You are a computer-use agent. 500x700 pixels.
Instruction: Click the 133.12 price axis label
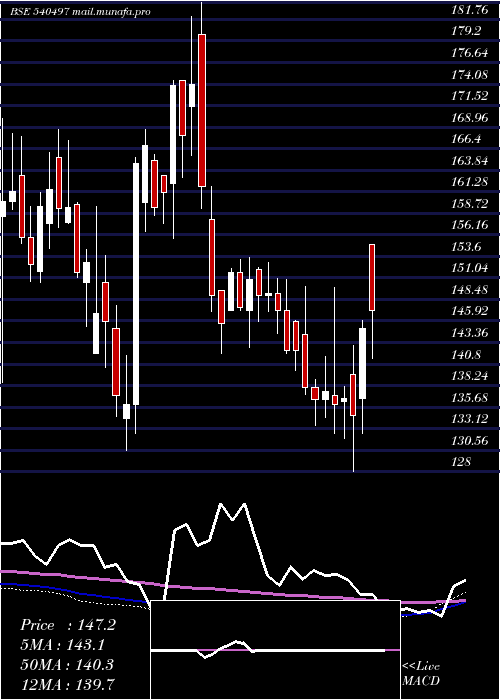click(469, 419)
